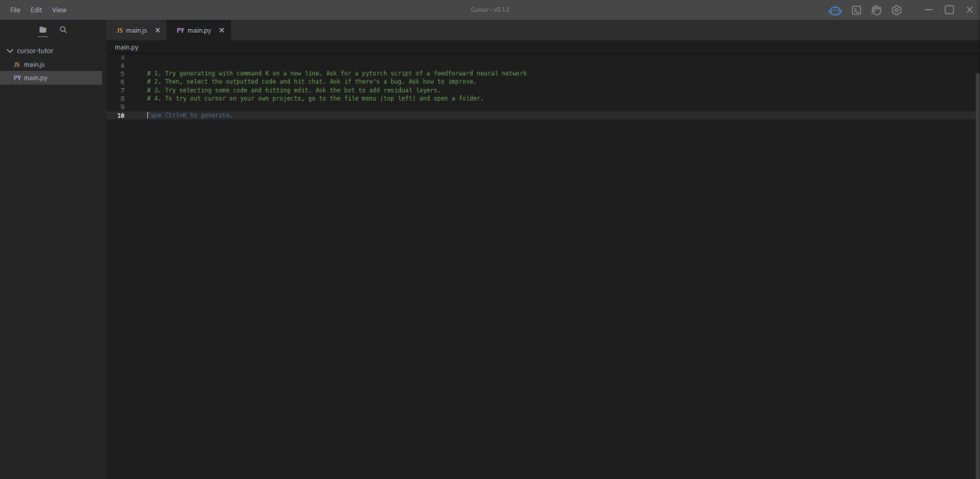
Task: Maximize the Cursor window
Action: click(949, 9)
